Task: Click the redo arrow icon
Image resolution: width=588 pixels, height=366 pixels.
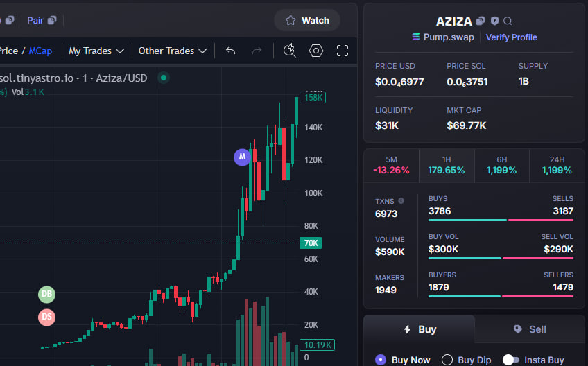Action: pos(257,51)
